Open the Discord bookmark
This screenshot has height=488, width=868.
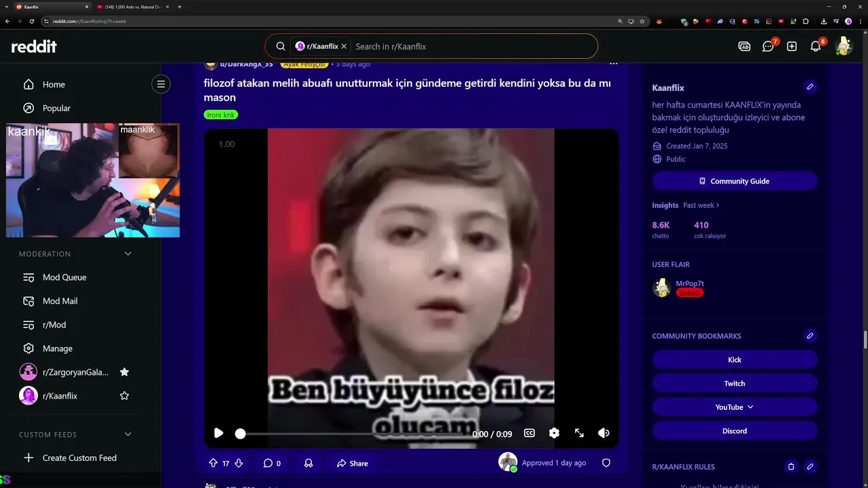[734, 431]
